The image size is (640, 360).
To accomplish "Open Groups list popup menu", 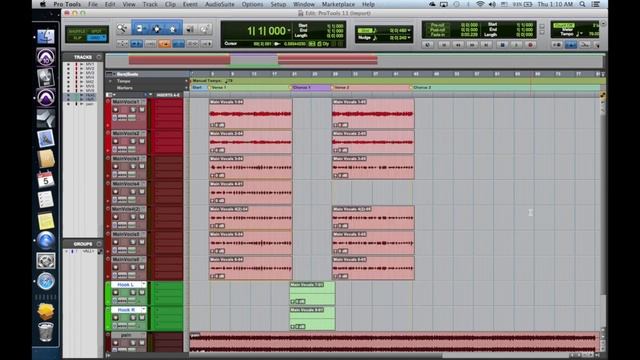I will [x=99, y=244].
